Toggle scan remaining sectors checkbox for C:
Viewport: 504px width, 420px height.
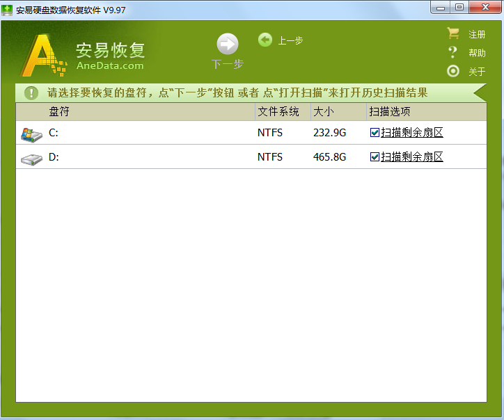click(x=375, y=133)
